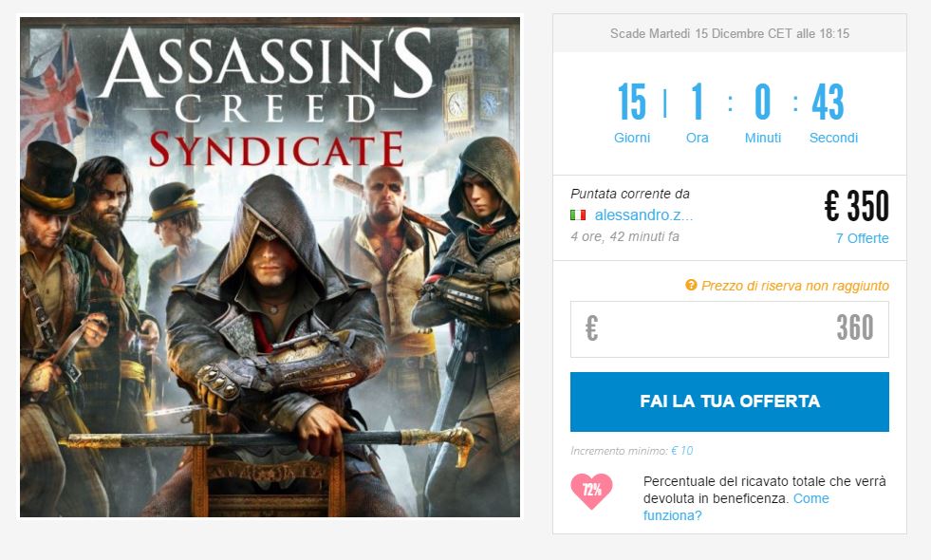Click the current bid price € 350
The image size is (931, 560).
pyautogui.click(x=857, y=206)
